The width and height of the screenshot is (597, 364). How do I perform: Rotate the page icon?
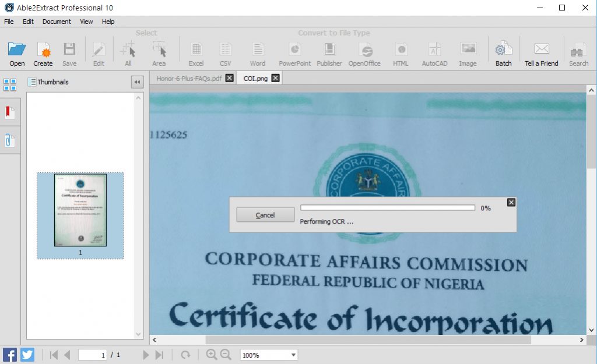coord(185,355)
